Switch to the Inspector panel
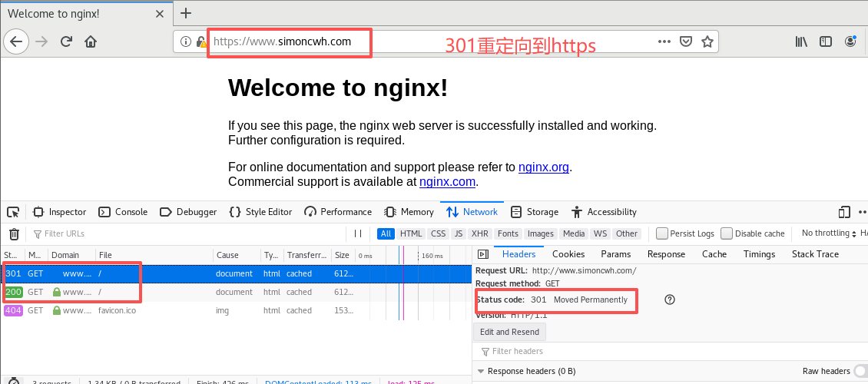 point(60,212)
